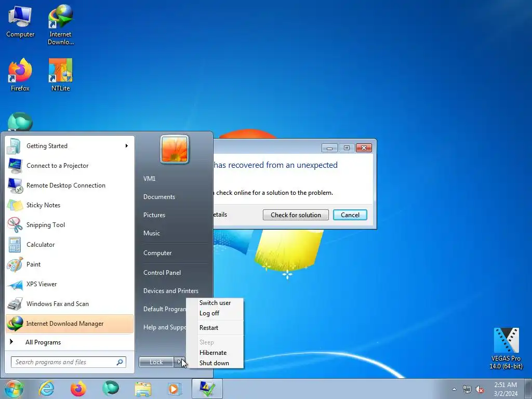This screenshot has width=532, height=399.
Task: Open the Action Center problem report taskbar item
Action: 207,389
